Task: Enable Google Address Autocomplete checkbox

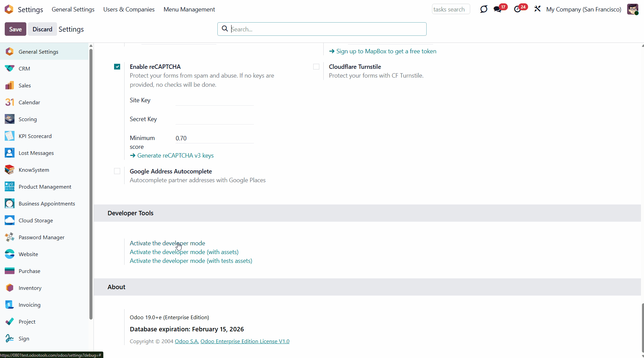Action: tap(117, 171)
